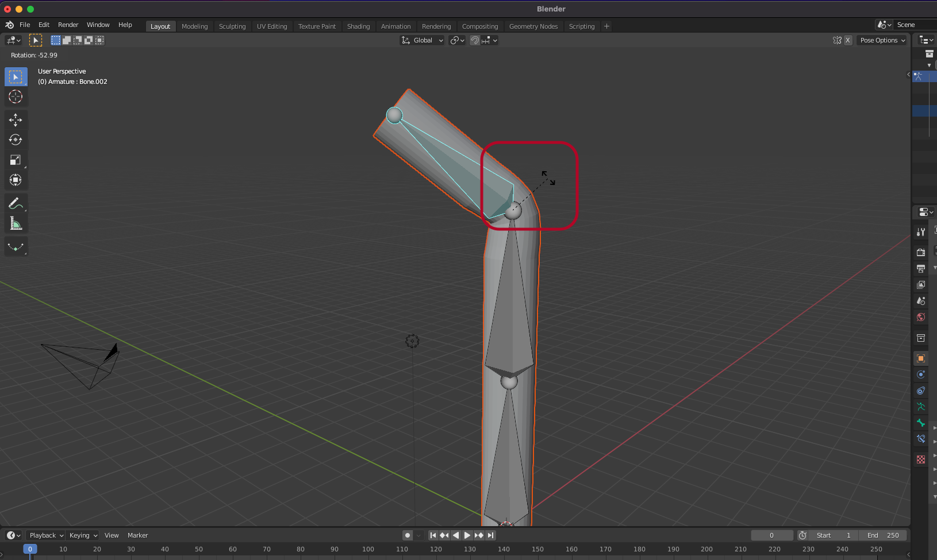Image resolution: width=937 pixels, height=560 pixels.
Task: Open the outliner editor type dropdown
Action: [x=926, y=40]
